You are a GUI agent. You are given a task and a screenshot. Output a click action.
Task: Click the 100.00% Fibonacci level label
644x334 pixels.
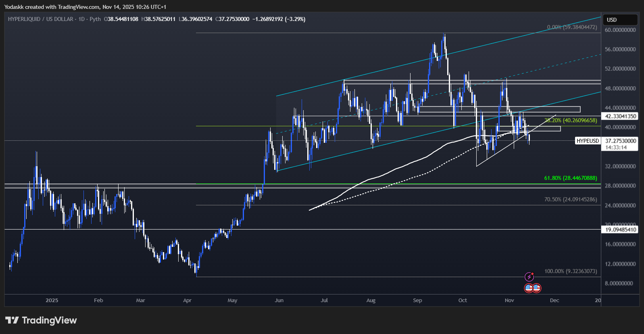[570, 271]
